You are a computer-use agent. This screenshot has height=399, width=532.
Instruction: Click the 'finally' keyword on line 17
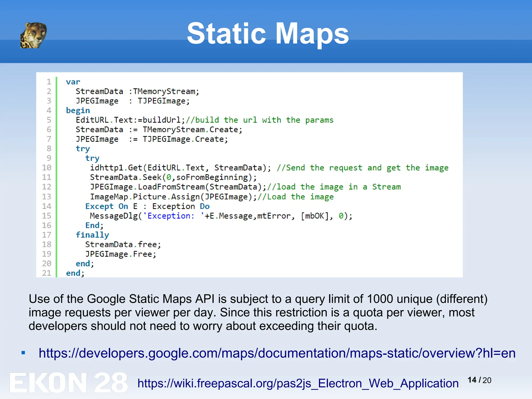point(92,235)
